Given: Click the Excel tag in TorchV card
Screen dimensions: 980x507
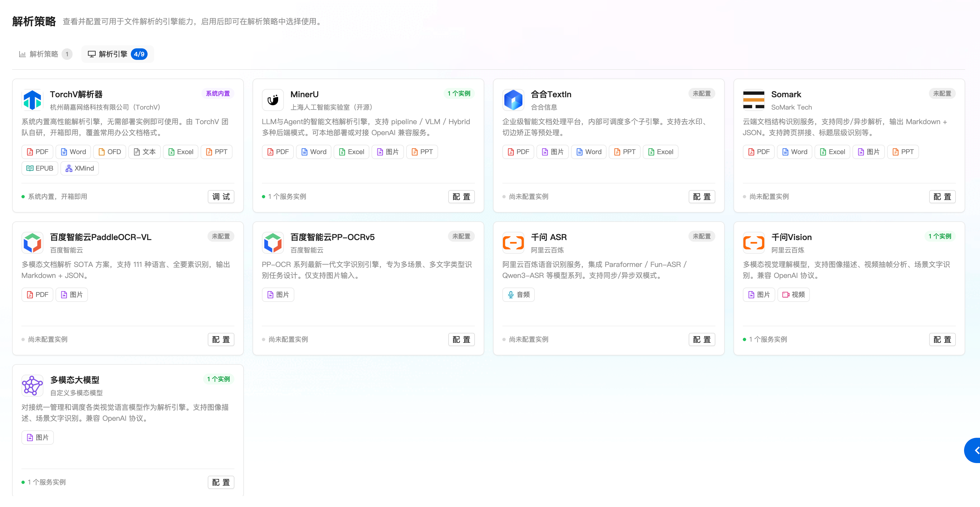Looking at the screenshot, I should click(181, 152).
